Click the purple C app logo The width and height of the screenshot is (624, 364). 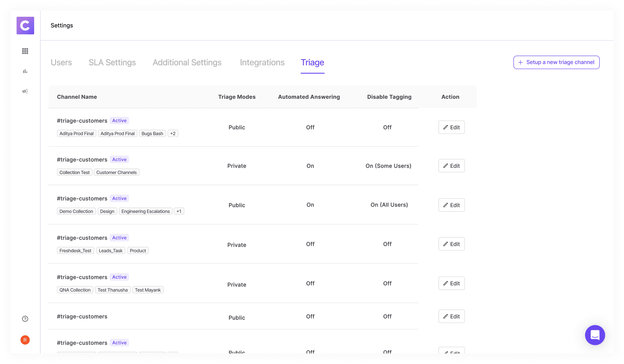(x=25, y=26)
